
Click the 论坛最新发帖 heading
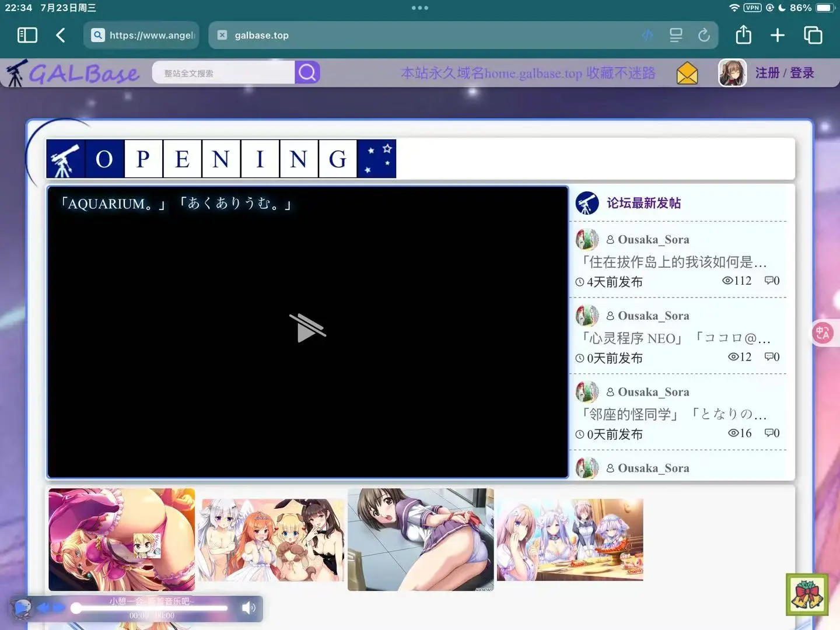pos(644,203)
